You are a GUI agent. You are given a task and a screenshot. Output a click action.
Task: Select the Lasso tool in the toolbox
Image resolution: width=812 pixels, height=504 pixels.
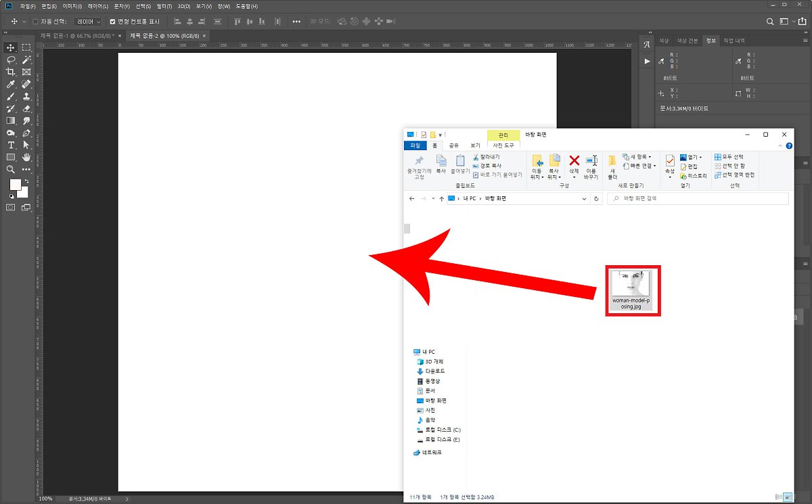pos(11,60)
